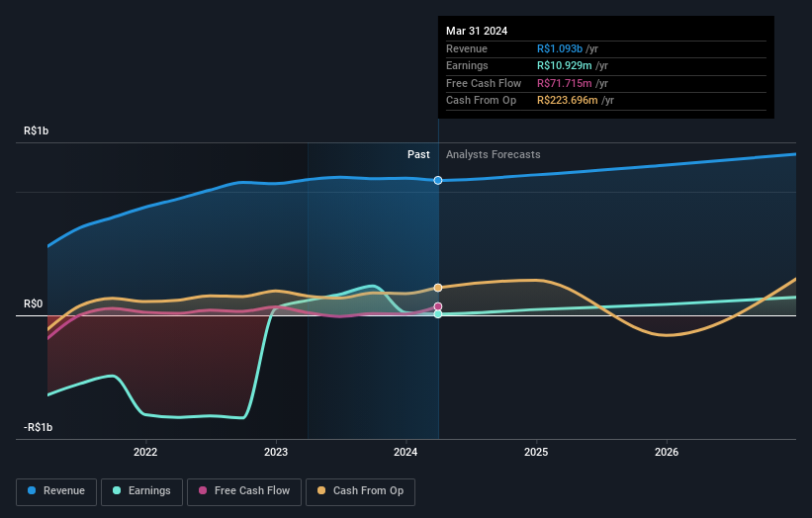Toggle the Free Cash Flow legend button
The image size is (812, 518).
tap(244, 491)
